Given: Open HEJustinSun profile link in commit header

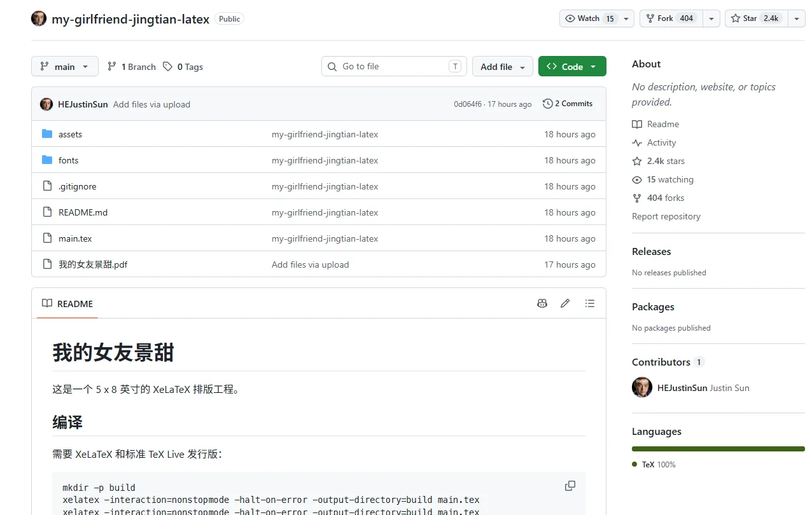Looking at the screenshot, I should click(83, 104).
